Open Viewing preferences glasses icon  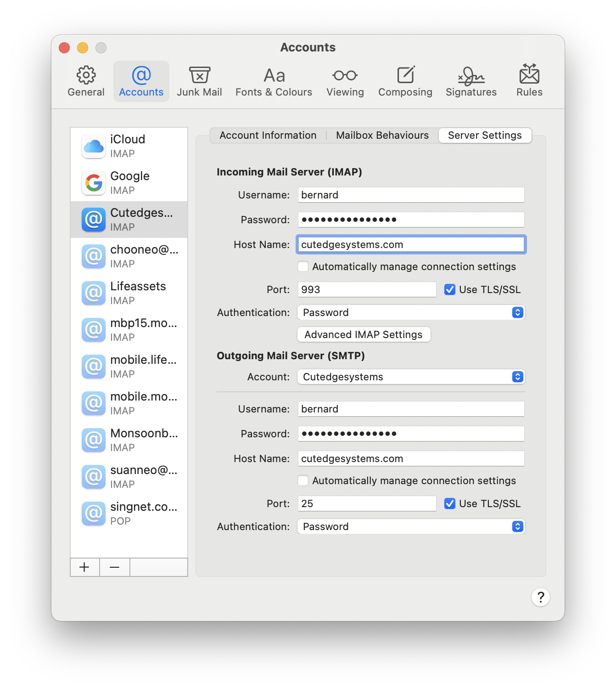pyautogui.click(x=345, y=75)
